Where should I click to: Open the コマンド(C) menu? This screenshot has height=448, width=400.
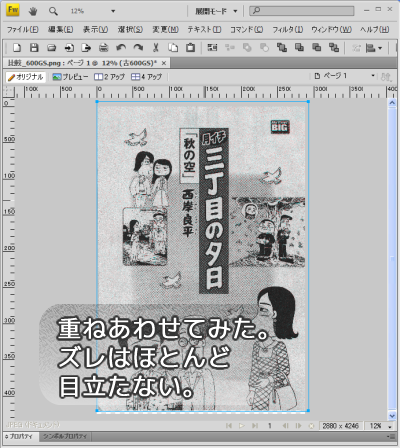(246, 30)
